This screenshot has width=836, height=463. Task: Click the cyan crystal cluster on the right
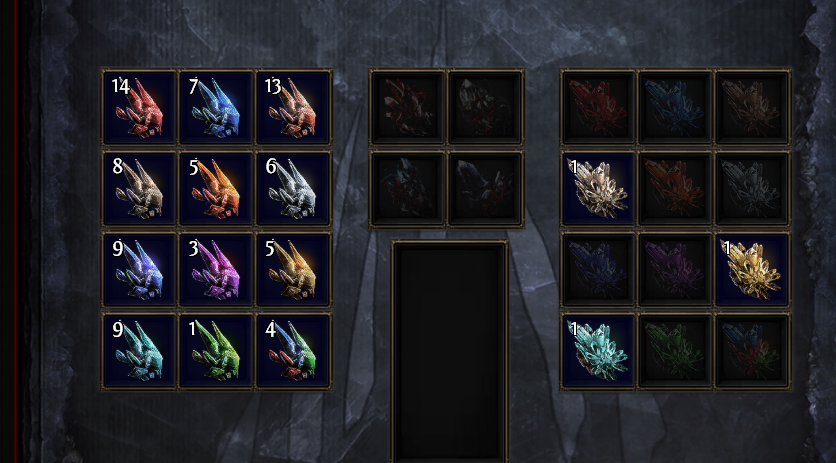click(x=598, y=351)
